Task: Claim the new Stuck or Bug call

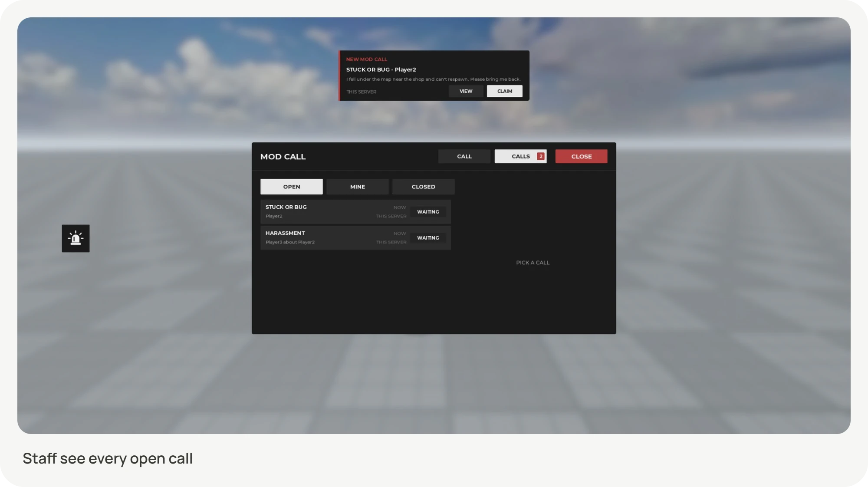Action: [504, 91]
